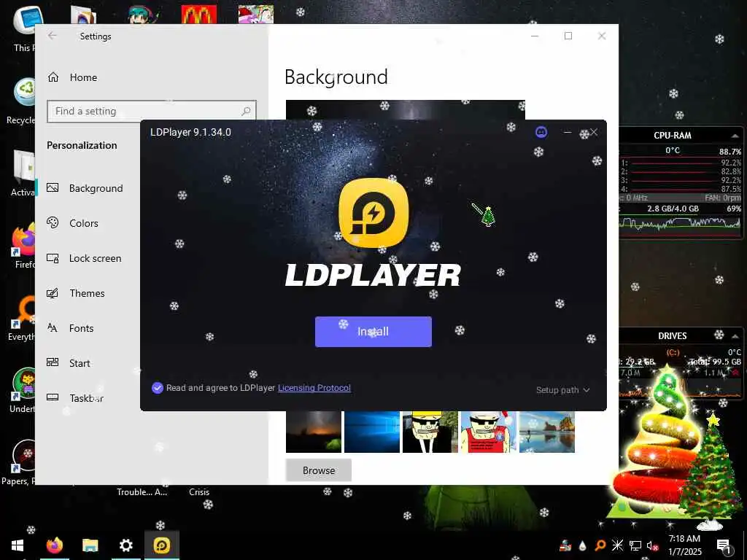
Task: Open the Windows Start menu
Action: [18, 545]
